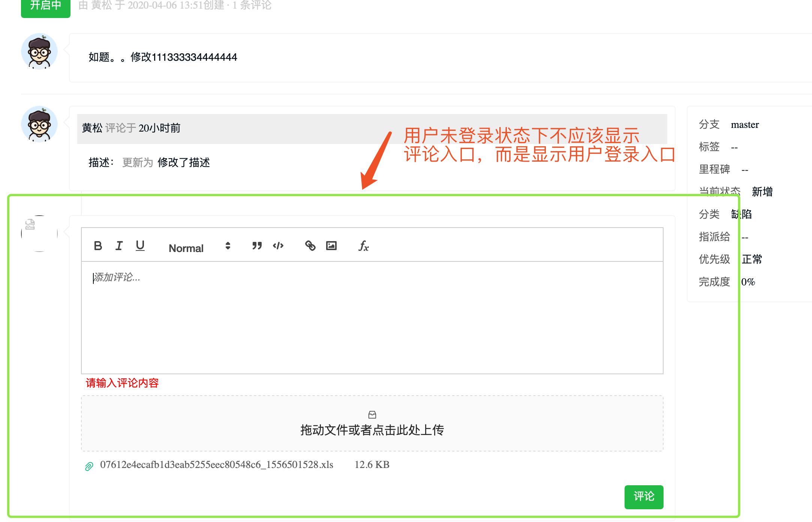This screenshot has width=812, height=522.
Task: Click the 新增 current status value
Action: click(762, 192)
